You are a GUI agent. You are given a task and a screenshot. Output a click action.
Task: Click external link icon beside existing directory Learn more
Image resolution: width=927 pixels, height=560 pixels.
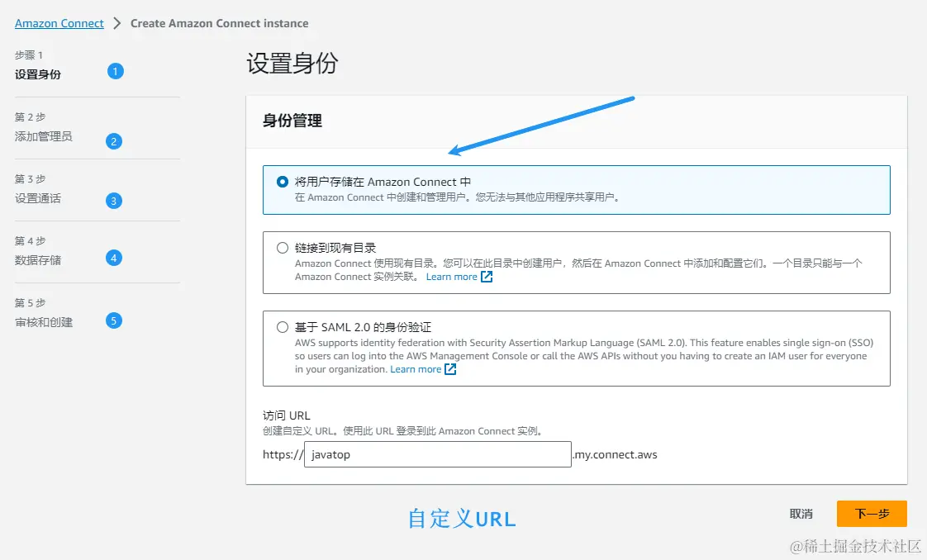(487, 277)
